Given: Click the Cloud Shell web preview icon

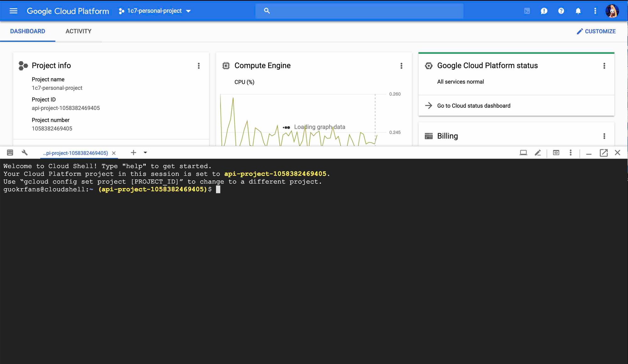Looking at the screenshot, I should [556, 153].
